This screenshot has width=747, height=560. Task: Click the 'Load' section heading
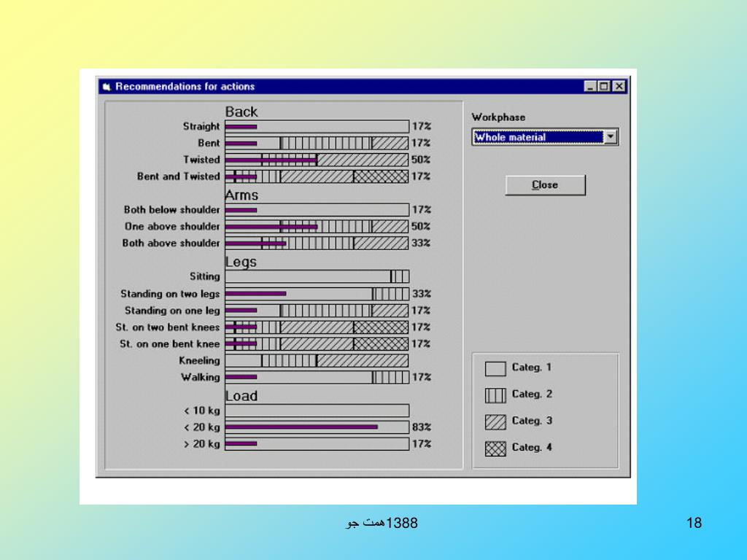click(x=241, y=396)
